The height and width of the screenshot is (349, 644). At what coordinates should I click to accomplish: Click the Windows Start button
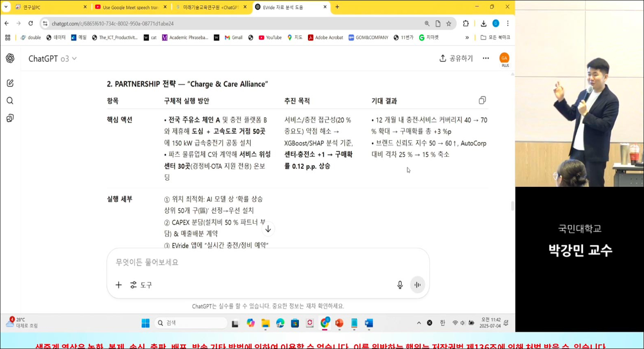(x=145, y=323)
